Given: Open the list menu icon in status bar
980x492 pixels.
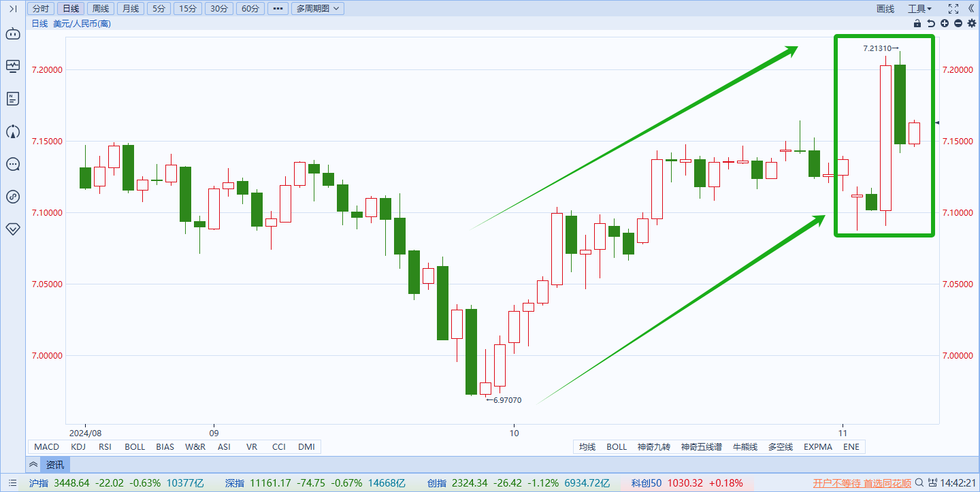Looking at the screenshot, I should point(13,483).
